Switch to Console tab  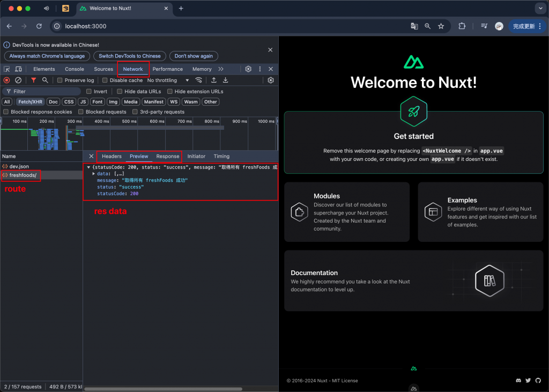coord(75,69)
